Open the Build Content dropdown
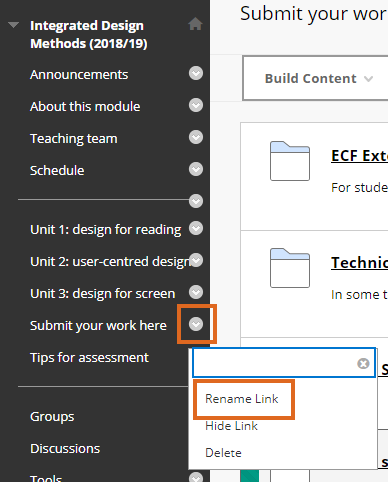 (318, 79)
